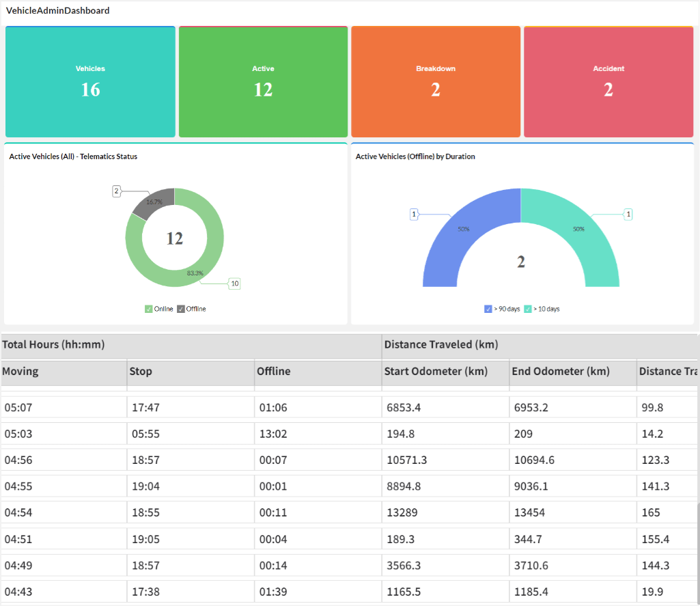Select Offline cell 01:39
Viewport: 700px width, 606px height.
(x=318, y=592)
